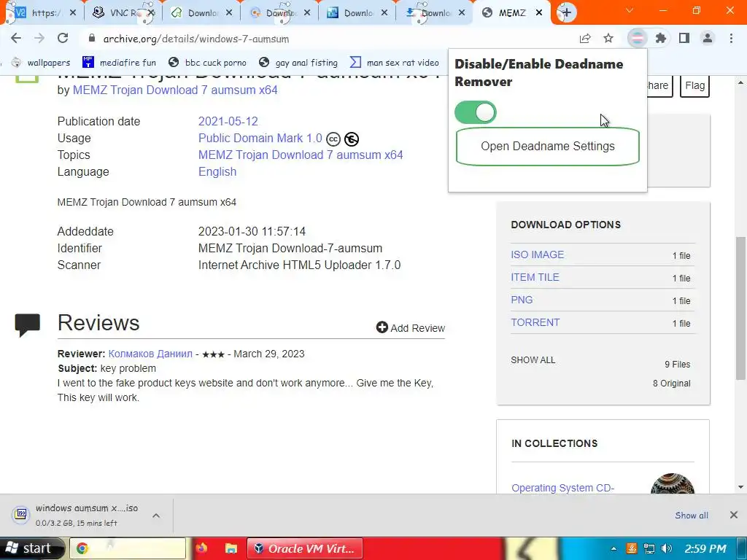Open the English language link

click(217, 171)
